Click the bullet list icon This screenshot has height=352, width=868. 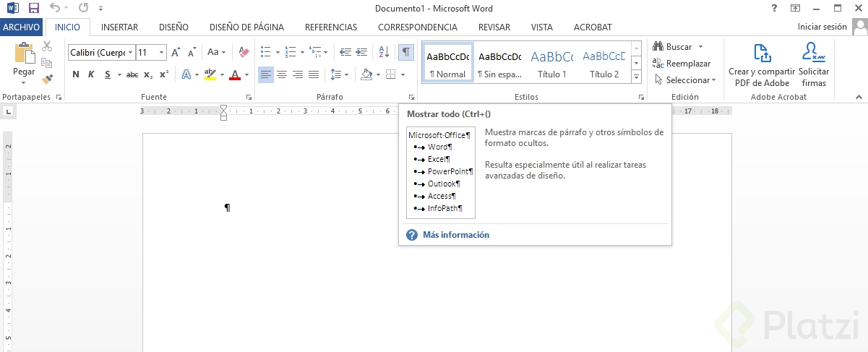coord(265,53)
